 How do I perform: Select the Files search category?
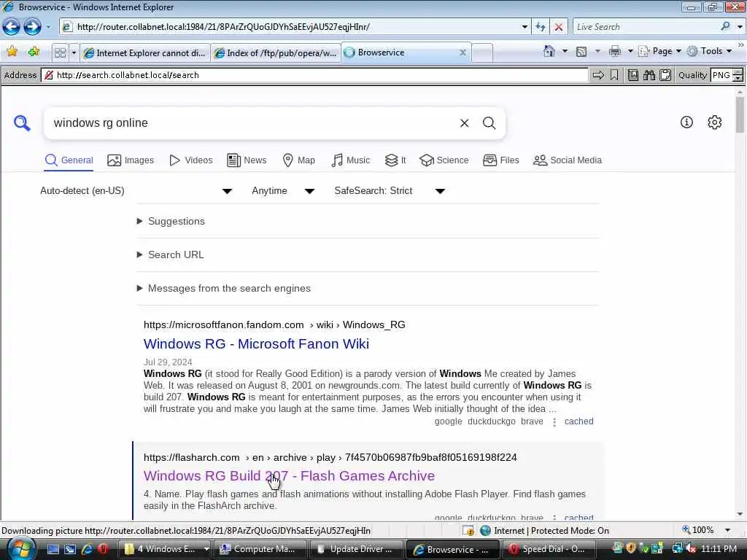500,160
